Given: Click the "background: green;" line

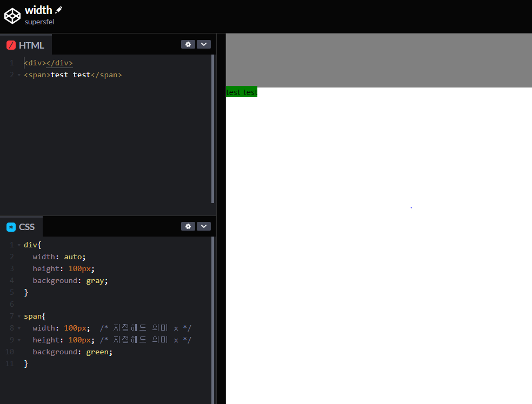Looking at the screenshot, I should (x=72, y=352).
